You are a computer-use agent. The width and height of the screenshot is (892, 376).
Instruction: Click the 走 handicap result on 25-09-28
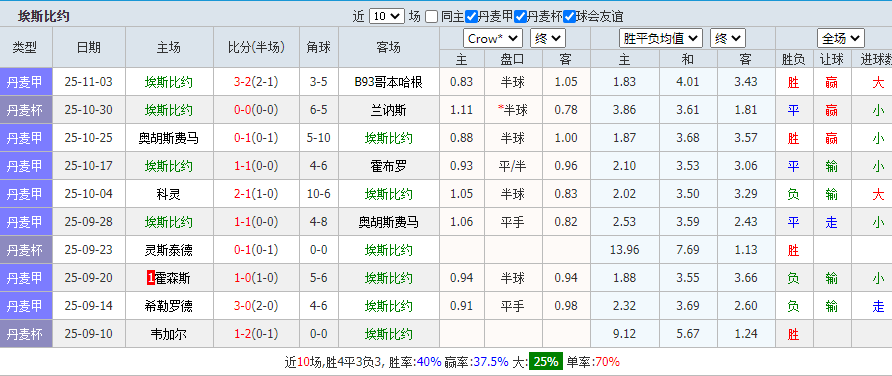point(832,222)
